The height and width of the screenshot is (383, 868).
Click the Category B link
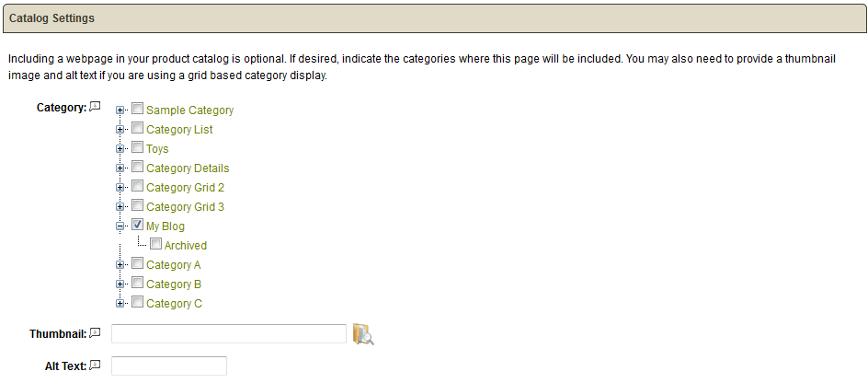(174, 284)
